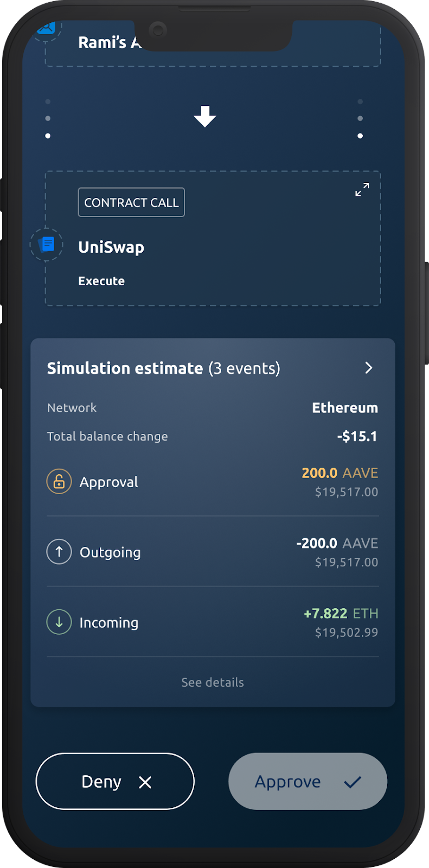
Task: Click the white downward flow arrow
Action: click(x=205, y=117)
